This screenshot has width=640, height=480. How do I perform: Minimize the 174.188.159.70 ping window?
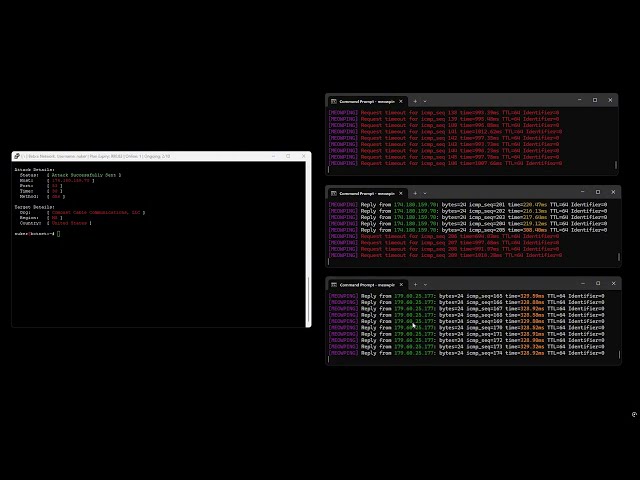click(582, 192)
